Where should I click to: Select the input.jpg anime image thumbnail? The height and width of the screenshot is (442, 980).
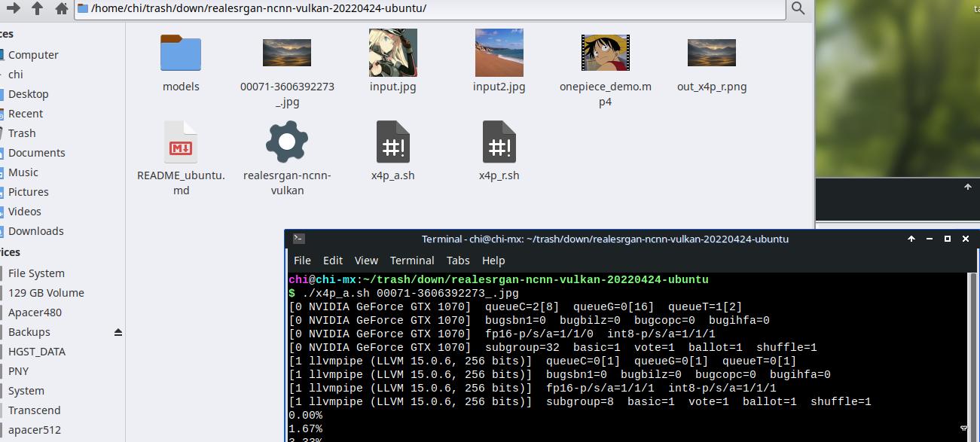pyautogui.click(x=393, y=53)
